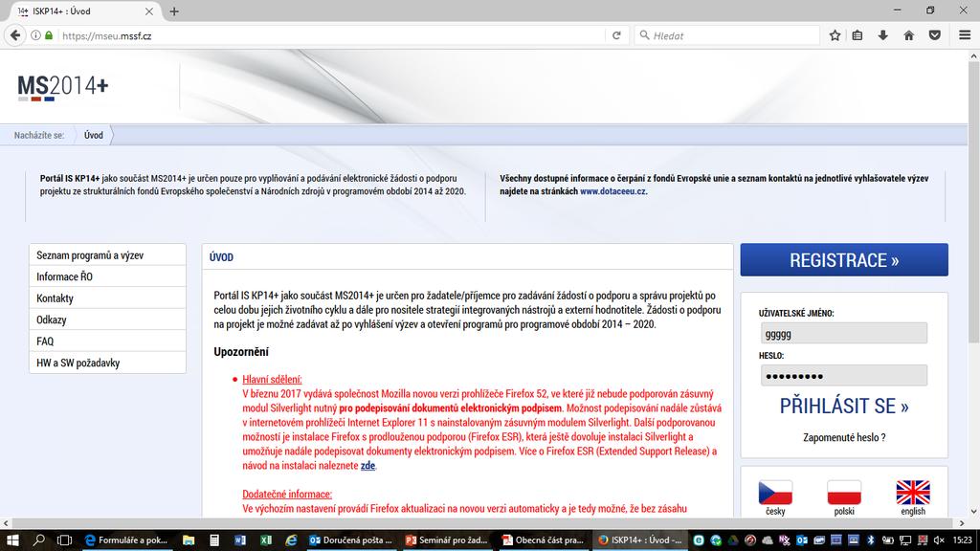Viewport: 980px width, 551px height.
Task: Follow the 'zde' link for Firefox ESR
Action: [367, 466]
